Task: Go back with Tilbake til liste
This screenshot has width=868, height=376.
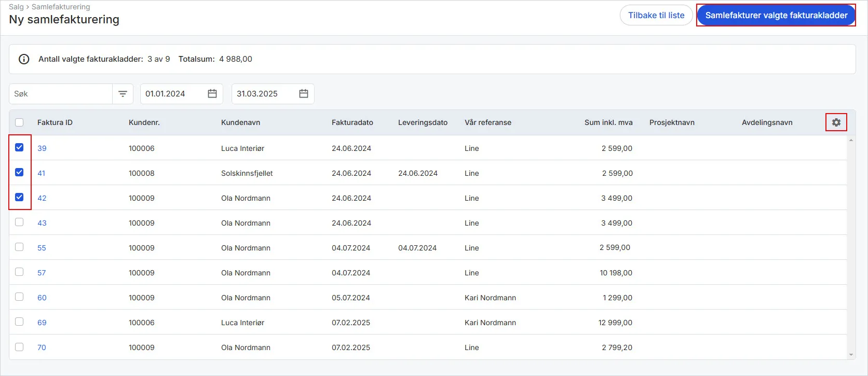Action: [656, 16]
